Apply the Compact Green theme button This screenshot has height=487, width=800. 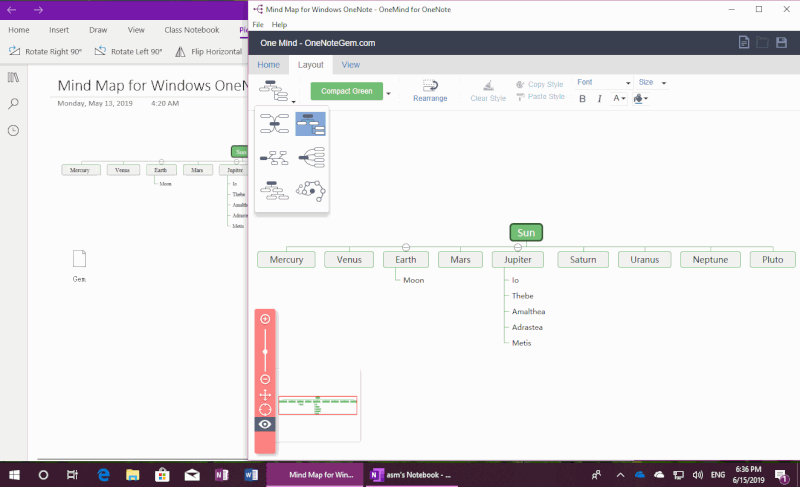click(x=346, y=91)
